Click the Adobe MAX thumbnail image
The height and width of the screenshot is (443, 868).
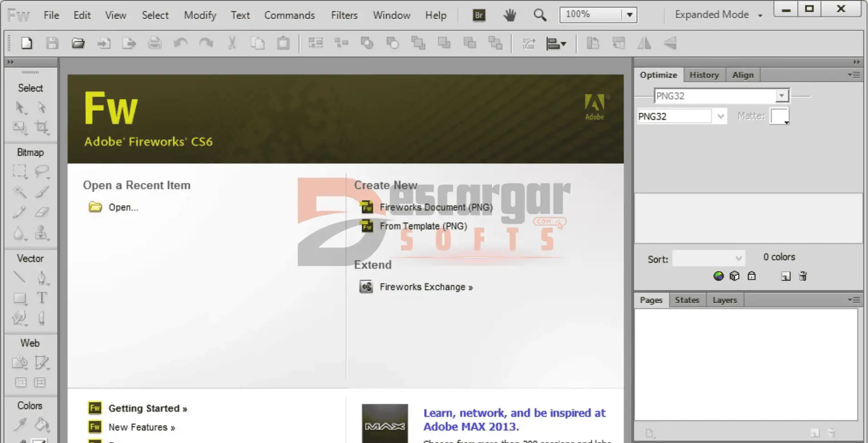385,423
